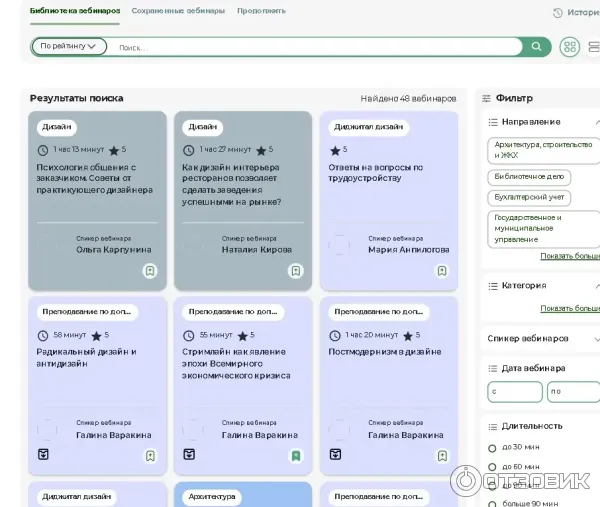Image resolution: width=600 pixels, height=507 pixels.
Task: Open webinar Психология общения с заказчиком
Action: tap(95, 179)
